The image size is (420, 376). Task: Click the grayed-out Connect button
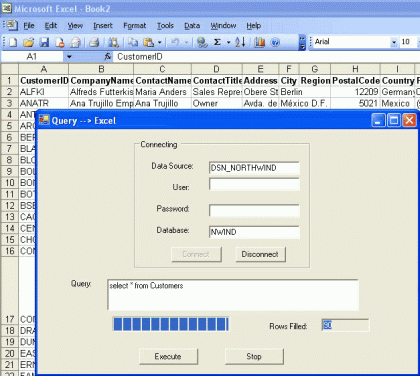point(196,254)
